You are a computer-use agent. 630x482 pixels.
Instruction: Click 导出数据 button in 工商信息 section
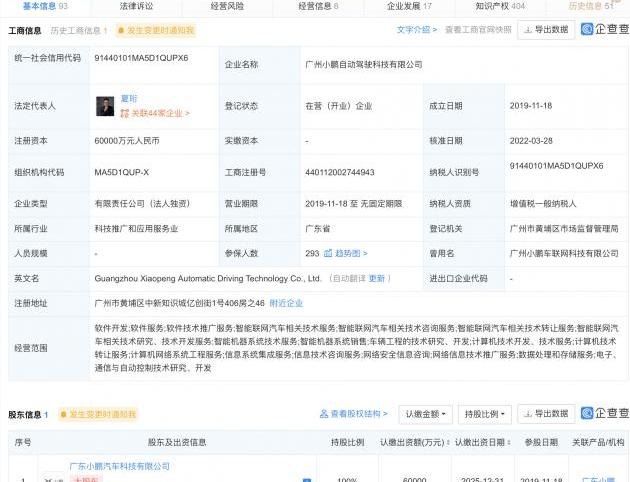(546, 30)
